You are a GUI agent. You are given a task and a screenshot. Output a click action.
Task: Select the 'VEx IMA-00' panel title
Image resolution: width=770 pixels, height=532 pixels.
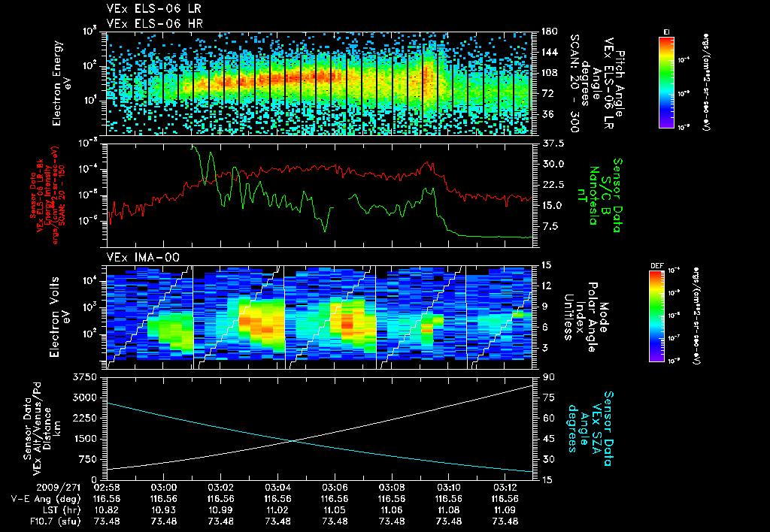coord(143,257)
